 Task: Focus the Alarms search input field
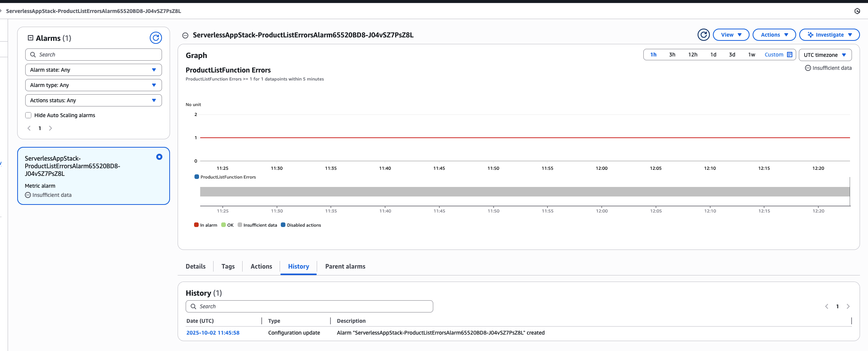click(94, 55)
